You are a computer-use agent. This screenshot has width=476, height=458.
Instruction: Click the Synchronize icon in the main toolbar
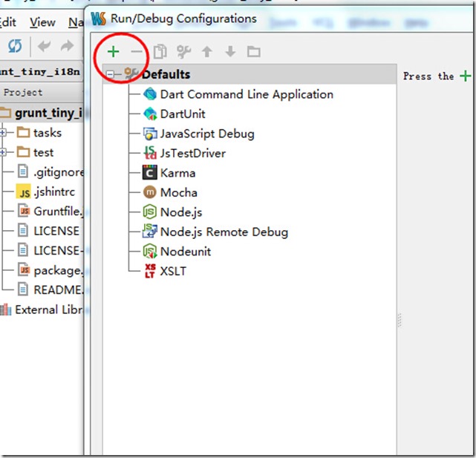15,46
